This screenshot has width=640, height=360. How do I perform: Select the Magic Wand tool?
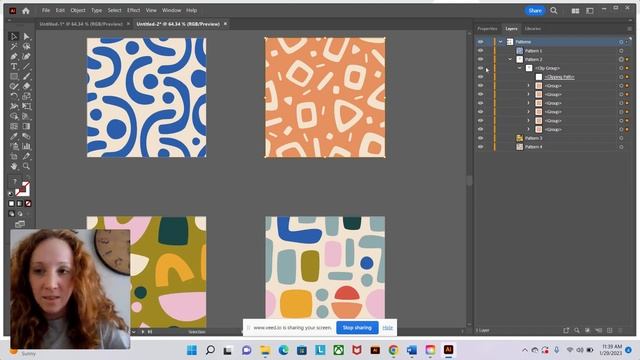[14, 47]
